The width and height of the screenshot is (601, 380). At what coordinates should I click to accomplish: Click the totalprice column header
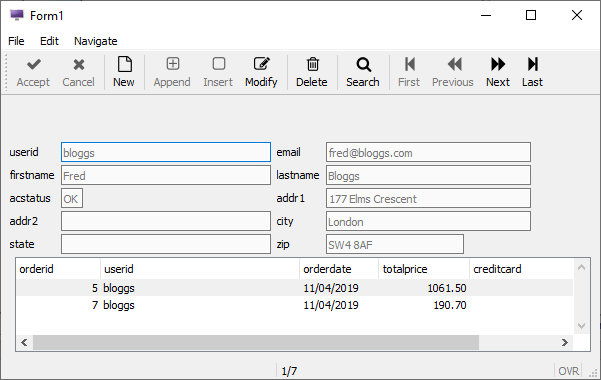tap(424, 269)
